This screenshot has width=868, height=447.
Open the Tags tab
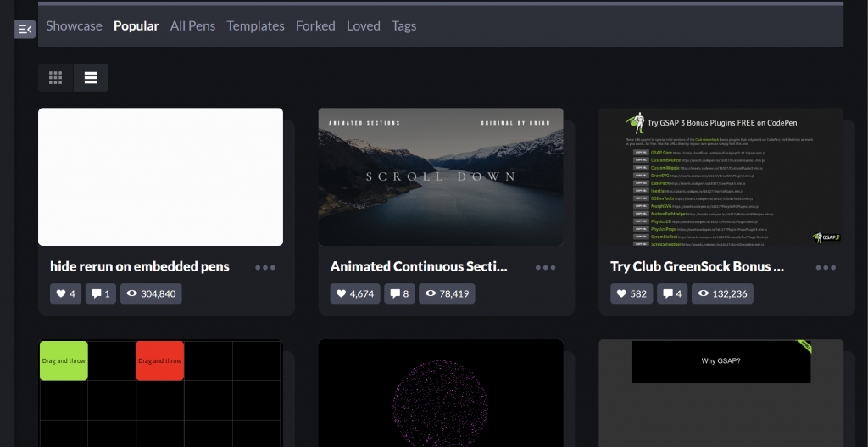point(404,26)
